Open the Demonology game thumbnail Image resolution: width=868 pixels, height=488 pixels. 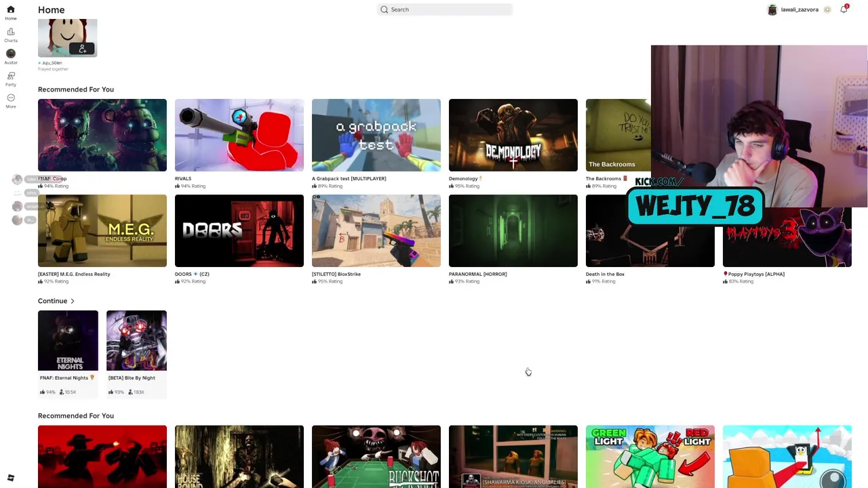click(x=513, y=135)
